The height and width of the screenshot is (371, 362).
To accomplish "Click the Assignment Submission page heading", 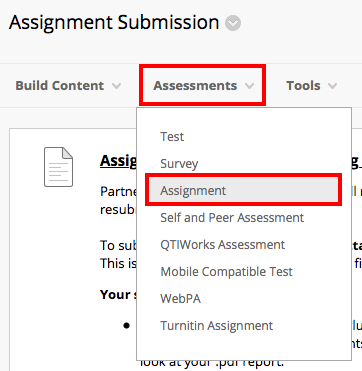I will point(114,23).
